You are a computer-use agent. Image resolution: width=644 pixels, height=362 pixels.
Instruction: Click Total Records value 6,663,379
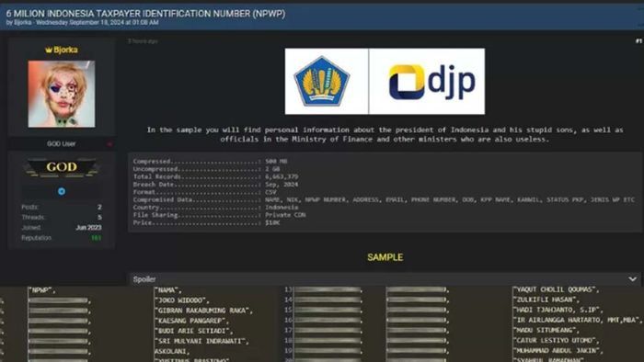pyautogui.click(x=282, y=176)
